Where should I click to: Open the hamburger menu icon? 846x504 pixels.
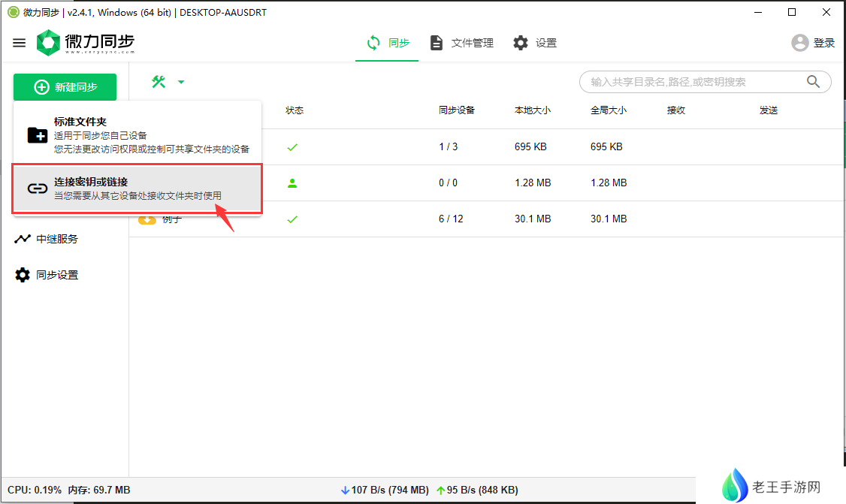[x=19, y=43]
